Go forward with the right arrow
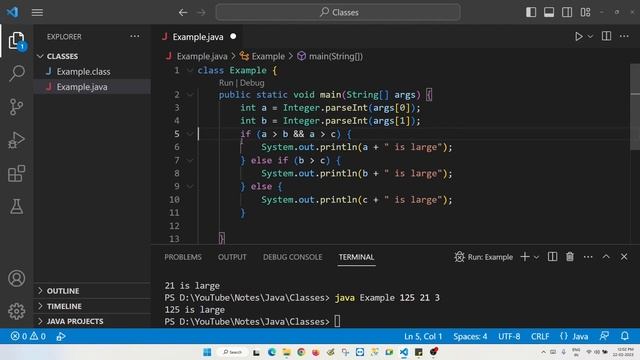The width and height of the screenshot is (640, 360). 202,12
